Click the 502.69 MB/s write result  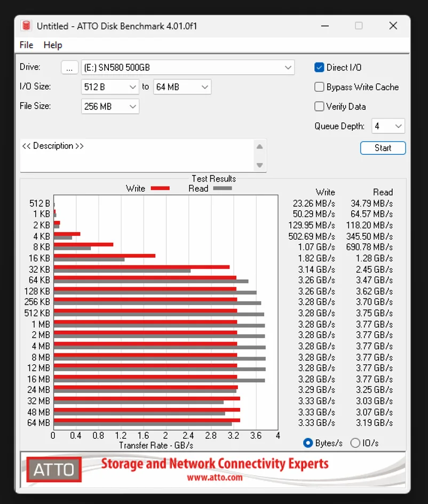tap(311, 237)
